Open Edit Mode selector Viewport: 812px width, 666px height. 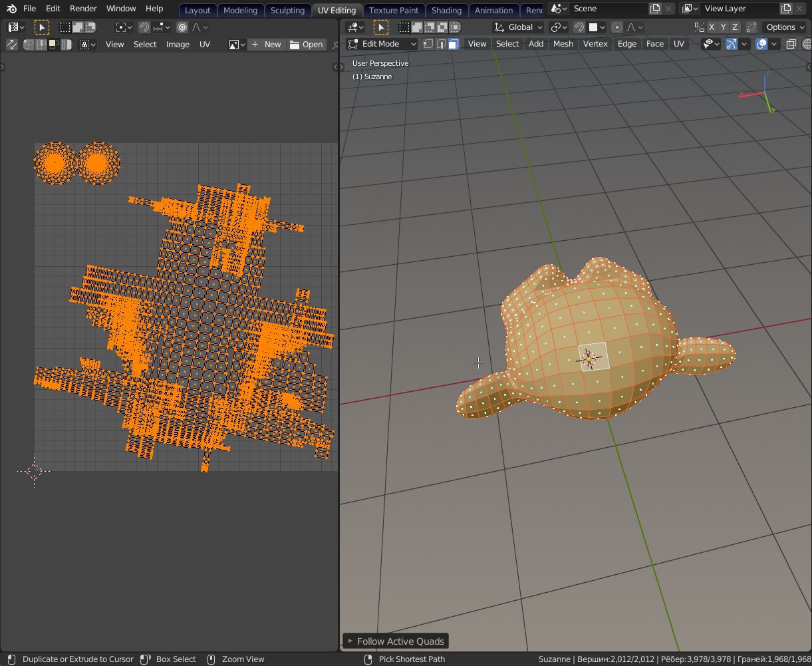382,44
